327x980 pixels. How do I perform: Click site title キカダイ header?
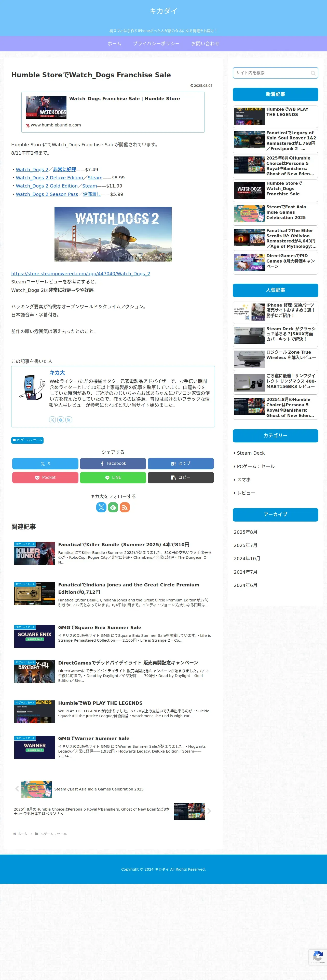[x=163, y=11]
